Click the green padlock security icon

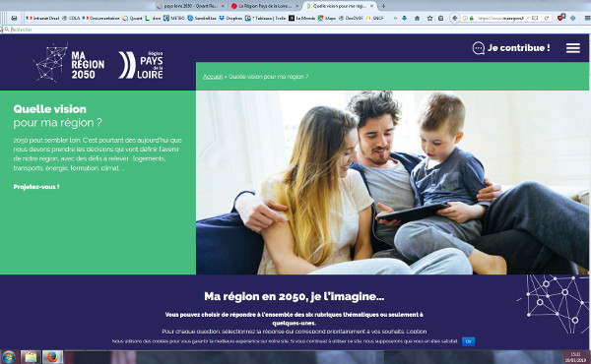click(x=471, y=18)
